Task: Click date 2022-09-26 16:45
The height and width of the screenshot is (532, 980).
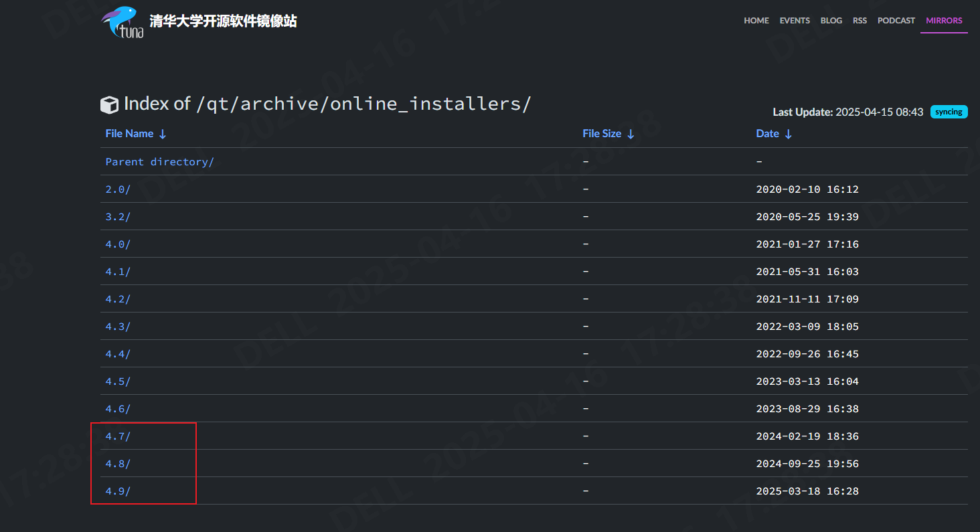Action: [807, 354]
